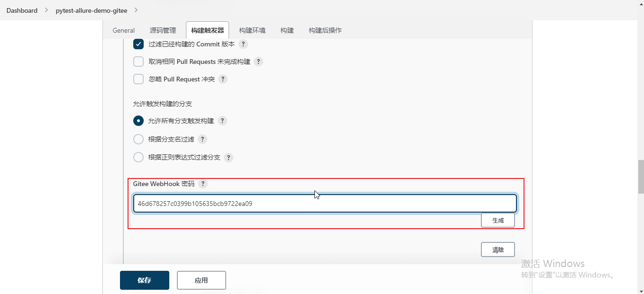The image size is (644, 294).
Task: Switch to the 源码管理 tab
Action: (x=163, y=30)
